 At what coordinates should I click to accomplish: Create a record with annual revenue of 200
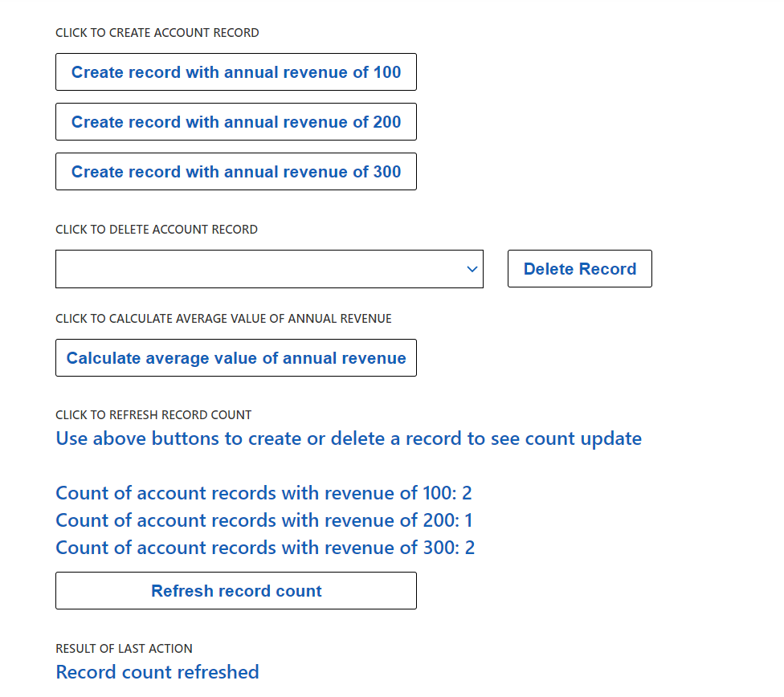pyautogui.click(x=235, y=122)
